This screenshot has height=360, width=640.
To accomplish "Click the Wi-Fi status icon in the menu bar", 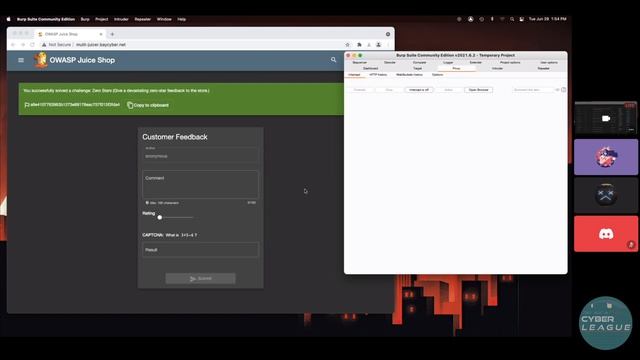I will click(x=502, y=19).
